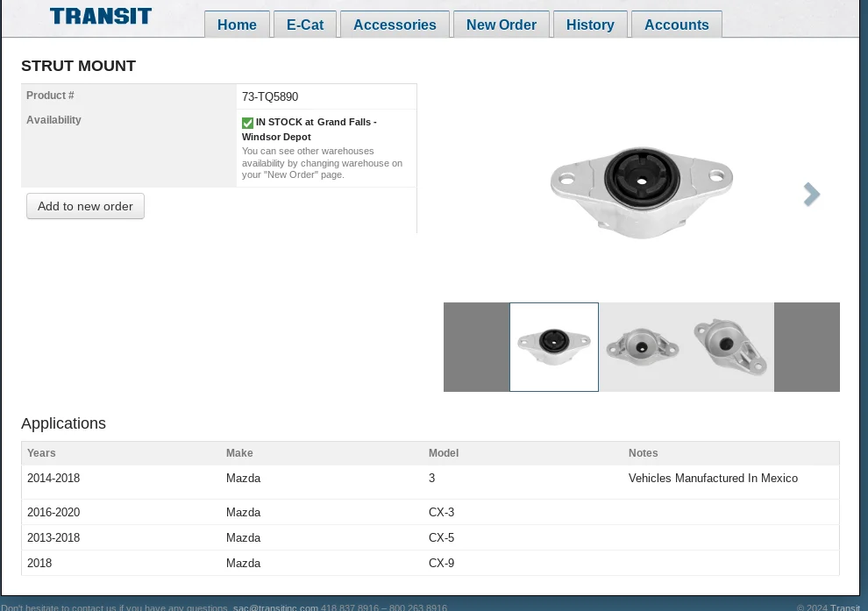Click the main strut mount product image
The height and width of the screenshot is (611, 868).
coord(642,193)
